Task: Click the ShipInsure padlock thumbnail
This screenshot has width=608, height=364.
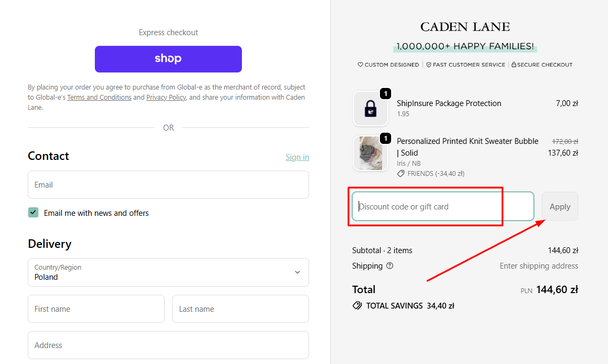Action: click(x=370, y=108)
